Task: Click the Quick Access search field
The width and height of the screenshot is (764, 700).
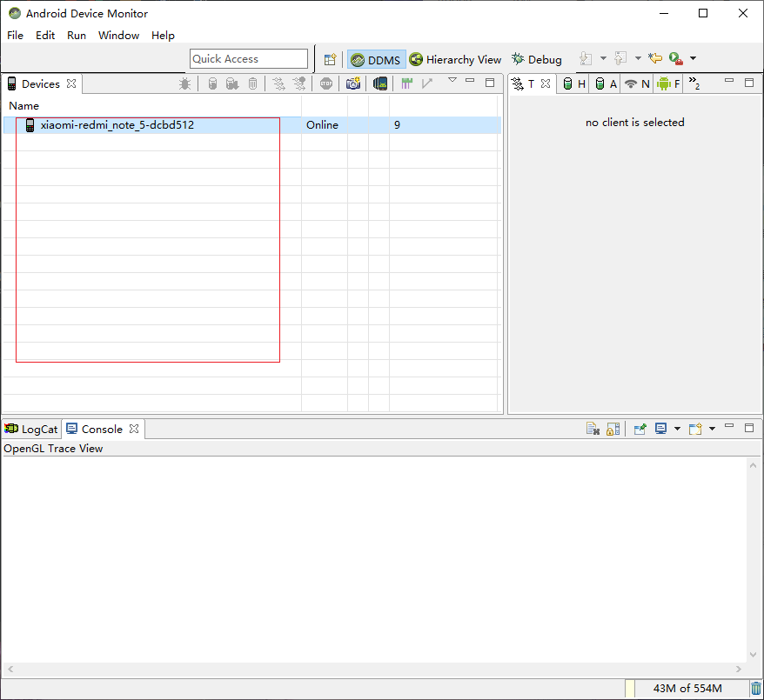Action: click(x=249, y=59)
